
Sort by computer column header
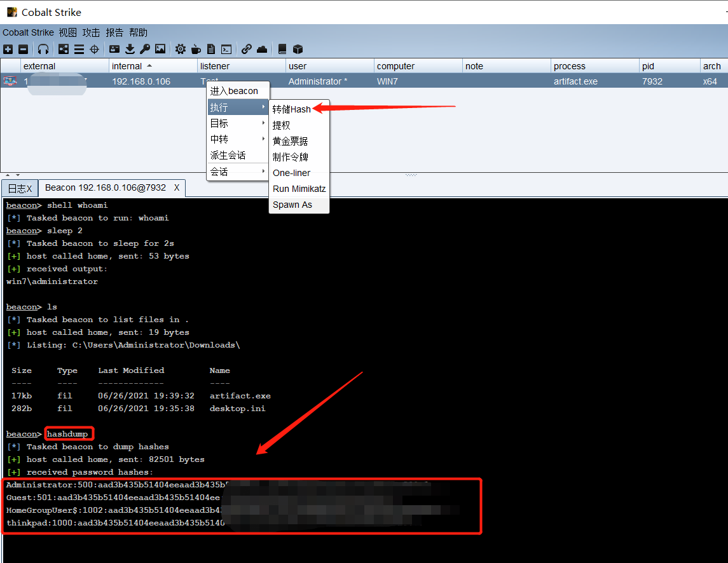[418, 66]
